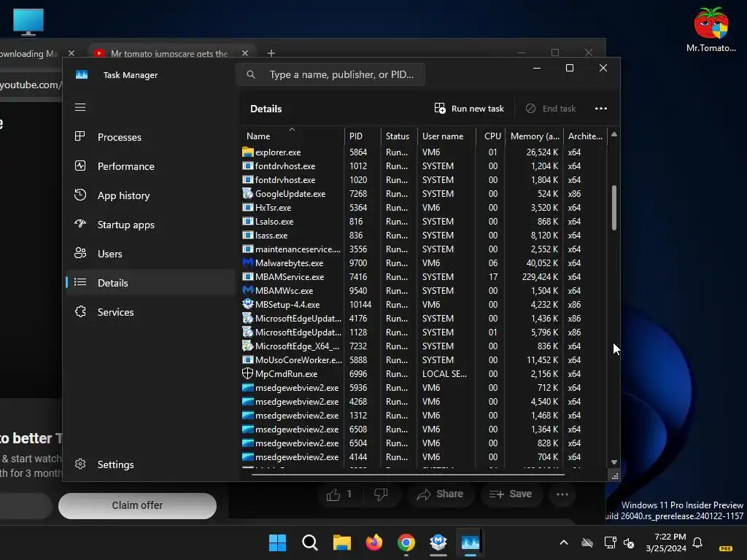Click the GoogleUpdate.exe process icon

(248, 193)
